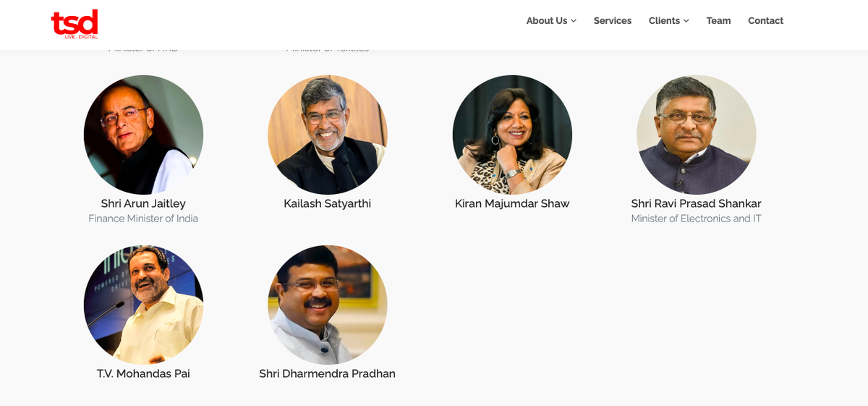Open the Contact page link
The width and height of the screenshot is (868, 406).
[765, 21]
